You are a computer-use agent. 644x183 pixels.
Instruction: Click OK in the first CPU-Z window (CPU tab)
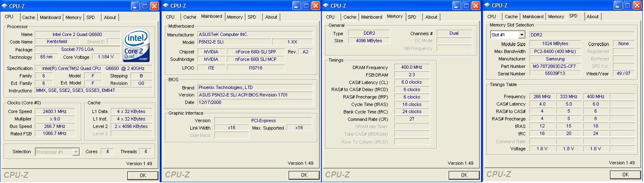143,176
